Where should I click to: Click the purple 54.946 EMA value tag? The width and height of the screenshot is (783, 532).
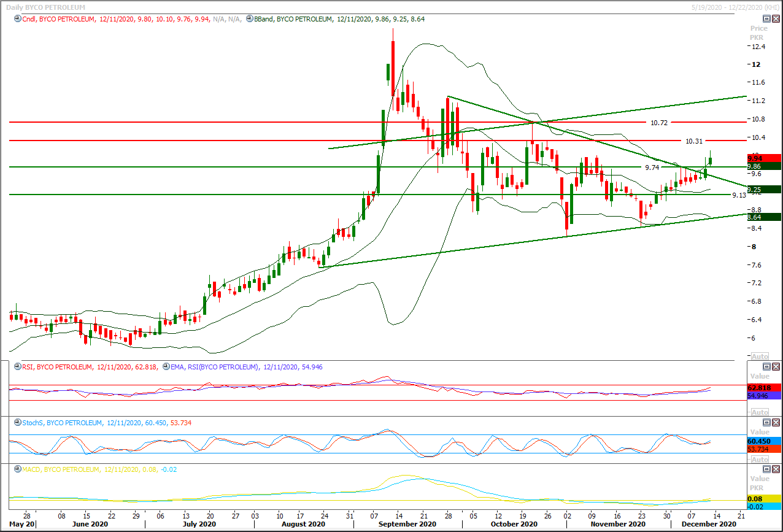coord(763,396)
